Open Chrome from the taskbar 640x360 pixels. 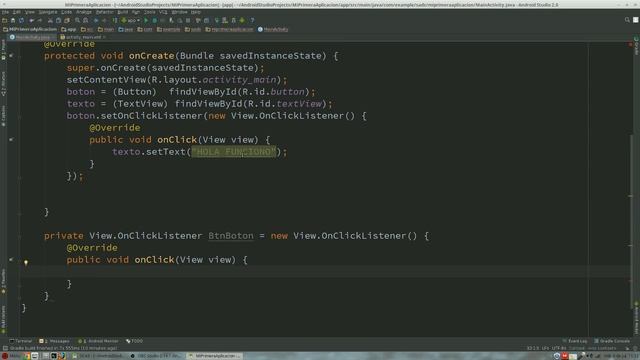click(27, 356)
